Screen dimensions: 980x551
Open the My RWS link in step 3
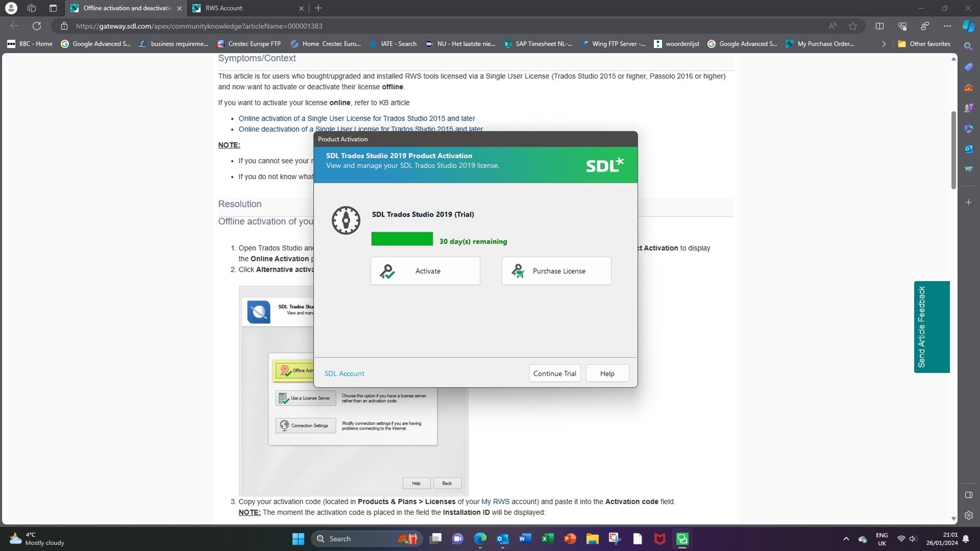tap(495, 501)
